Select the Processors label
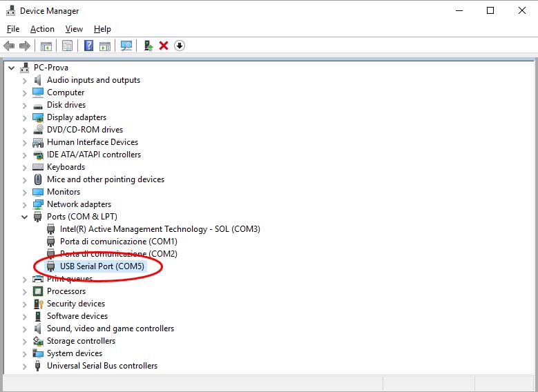538x392 pixels. click(66, 291)
